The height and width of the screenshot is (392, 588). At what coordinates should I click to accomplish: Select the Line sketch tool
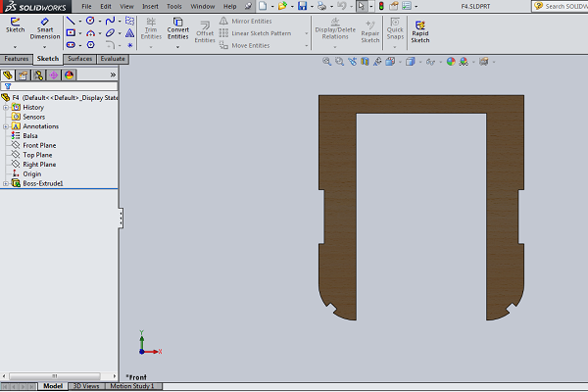point(71,21)
